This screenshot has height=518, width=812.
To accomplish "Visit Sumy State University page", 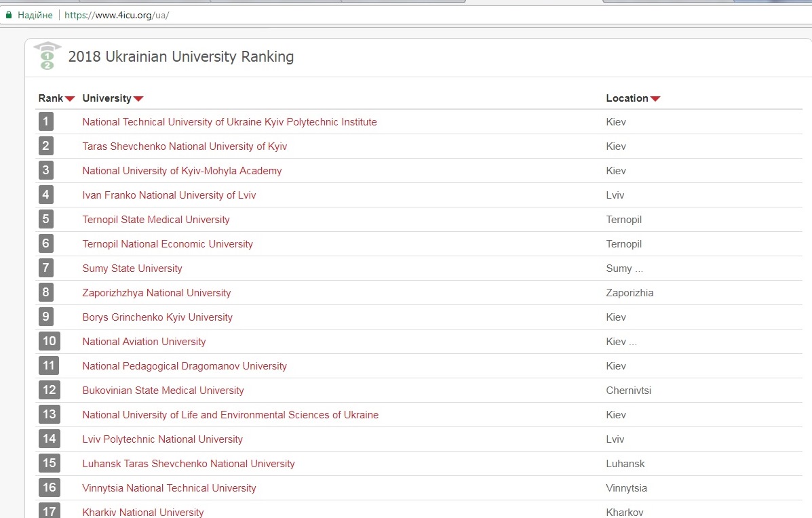I will pyautogui.click(x=132, y=268).
